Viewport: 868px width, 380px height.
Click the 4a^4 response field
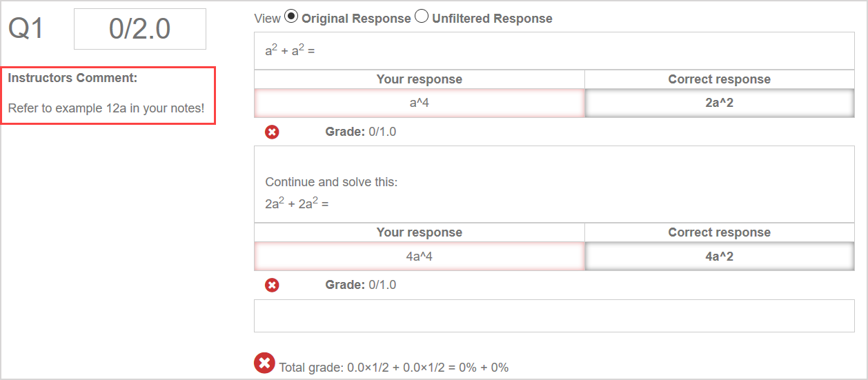point(420,257)
